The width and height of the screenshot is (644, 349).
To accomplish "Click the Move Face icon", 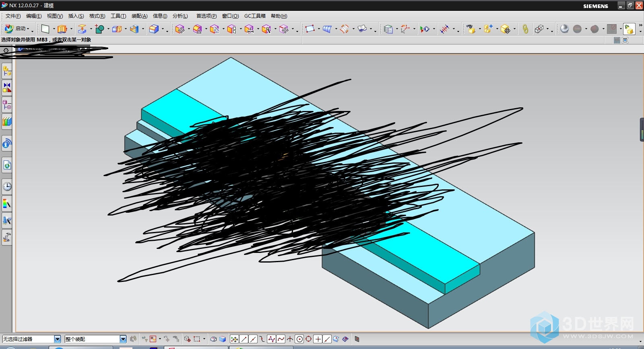I will click(180, 29).
